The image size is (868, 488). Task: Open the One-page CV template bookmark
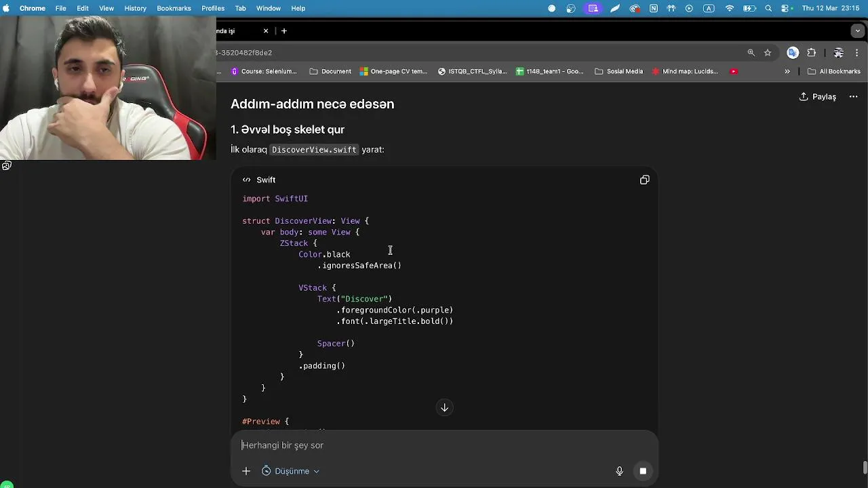[394, 71]
